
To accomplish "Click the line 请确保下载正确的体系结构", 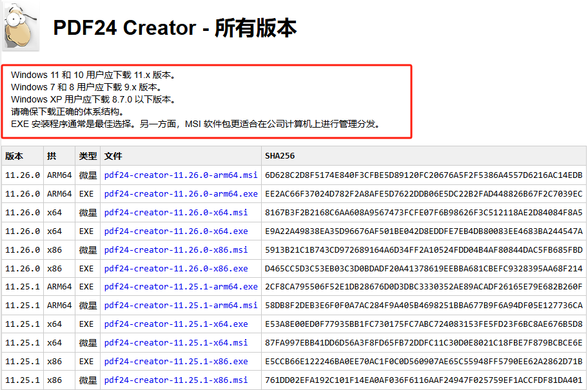I will pos(68,112).
